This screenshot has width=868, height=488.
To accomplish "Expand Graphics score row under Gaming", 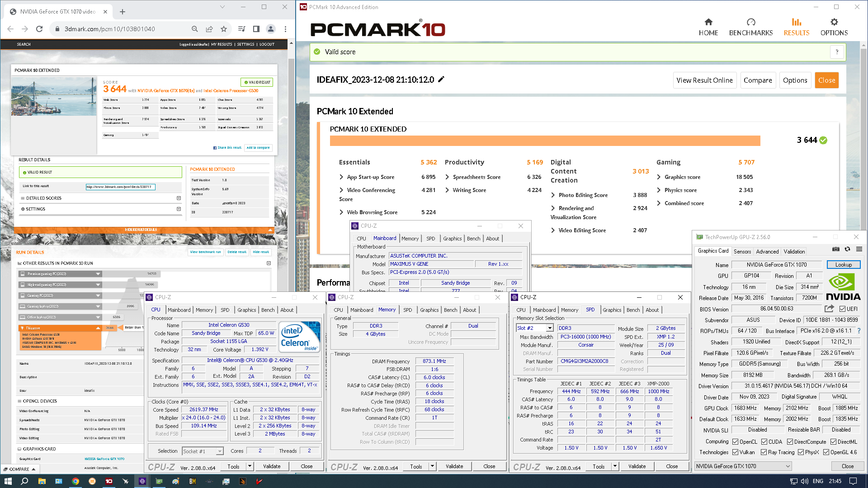I will (659, 177).
